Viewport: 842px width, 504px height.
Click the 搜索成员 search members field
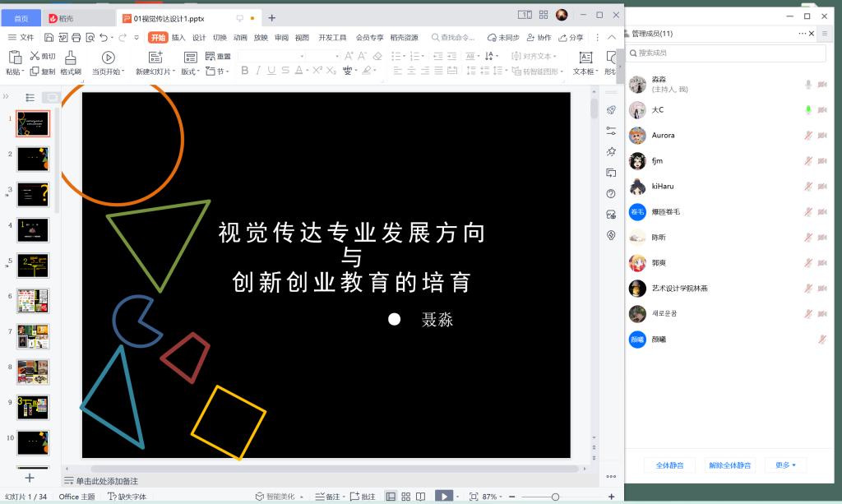click(728, 53)
